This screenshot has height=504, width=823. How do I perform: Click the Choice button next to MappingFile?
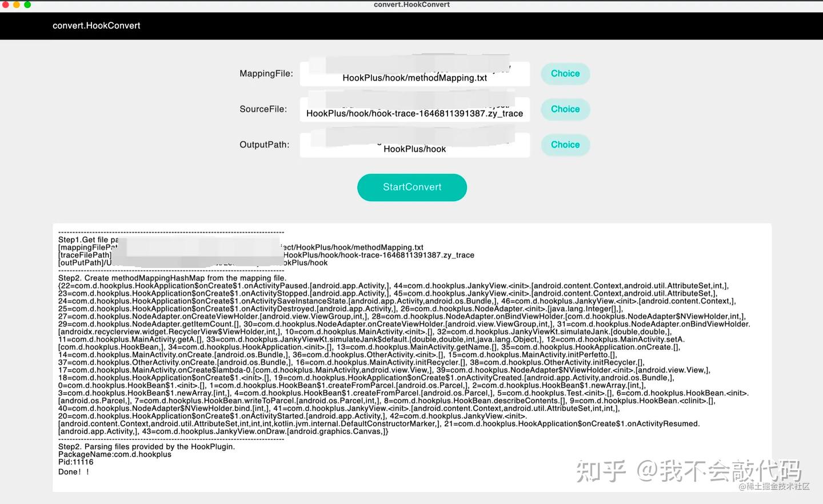565,74
